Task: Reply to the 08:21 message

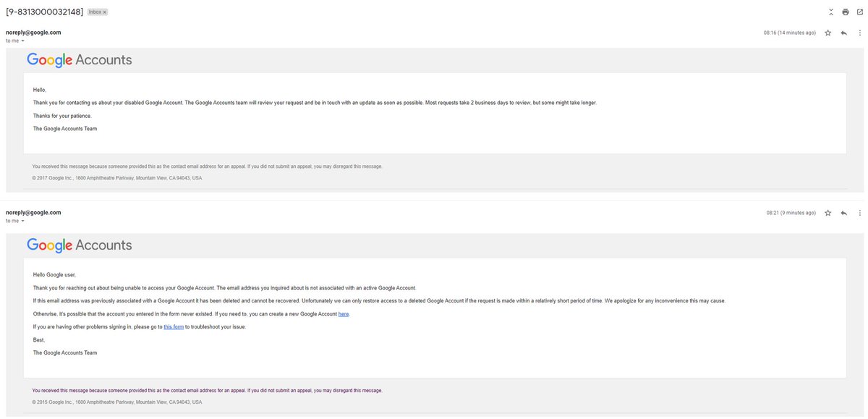Action: (x=844, y=213)
